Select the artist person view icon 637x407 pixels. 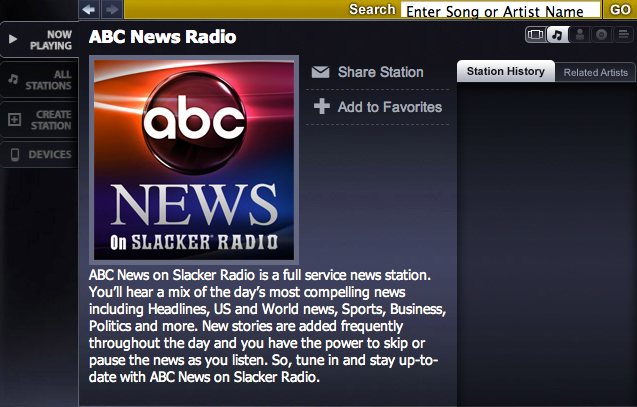[x=580, y=35]
